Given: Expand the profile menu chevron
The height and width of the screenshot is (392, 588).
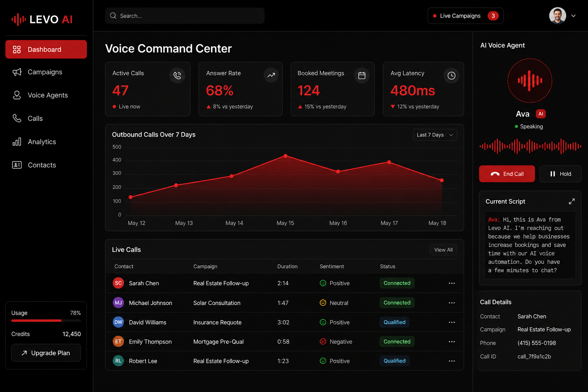Looking at the screenshot, I should tap(573, 16).
